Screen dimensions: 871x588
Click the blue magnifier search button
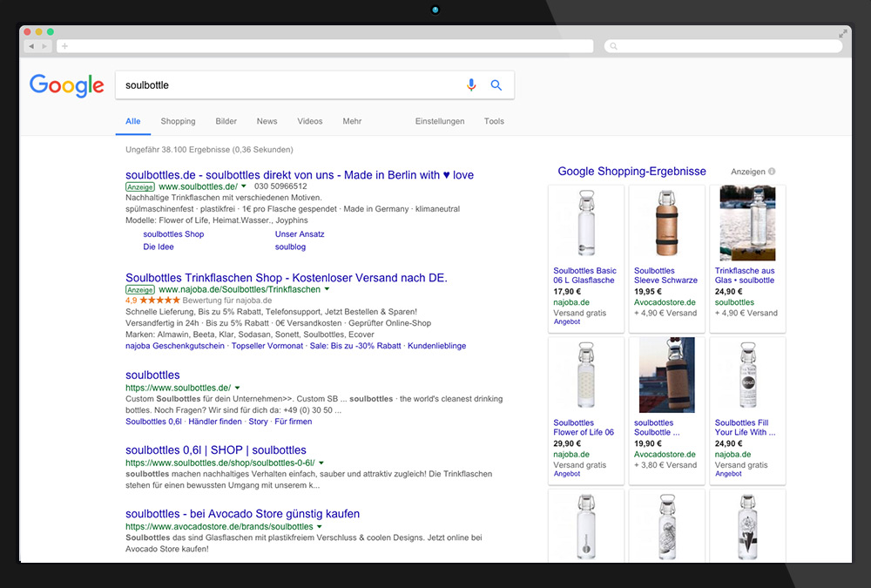point(496,85)
